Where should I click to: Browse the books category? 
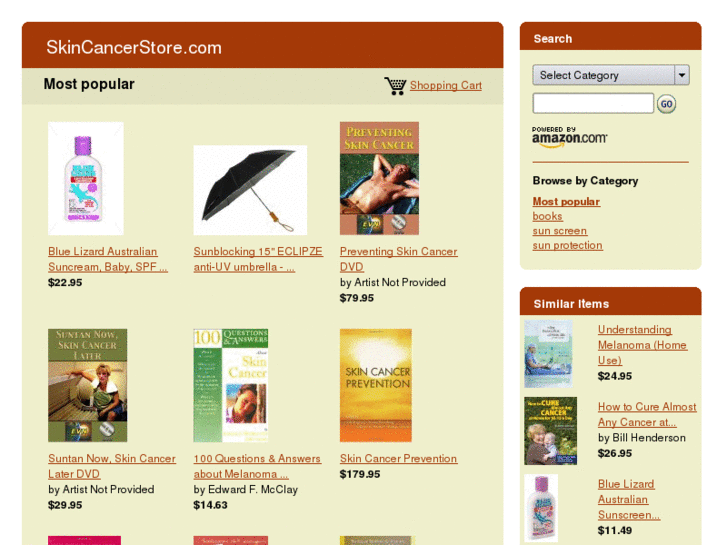(547, 216)
